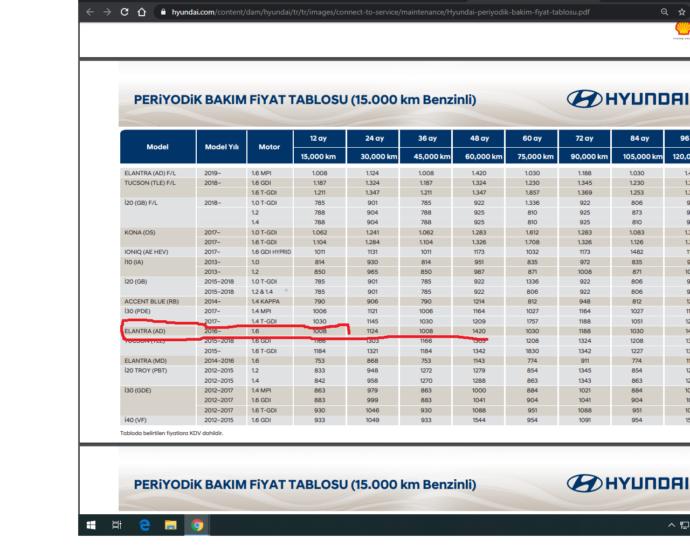
Task: Click the '1.6 GDI HYBRID' motor cell
Action: click(271, 252)
